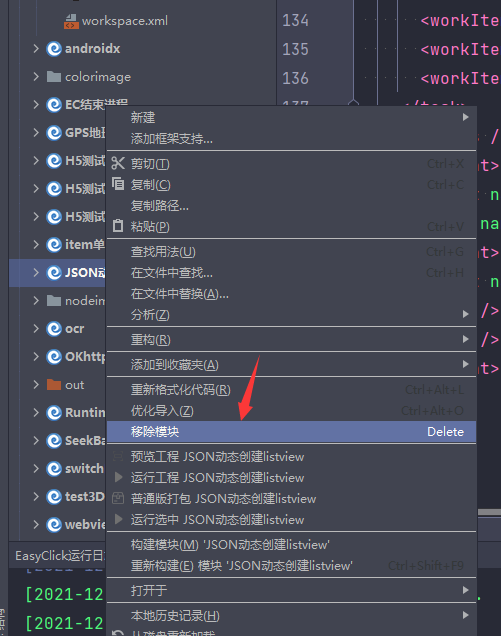Image resolution: width=501 pixels, height=636 pixels.
Task: Click the scissors cut icon
Action: (x=118, y=163)
